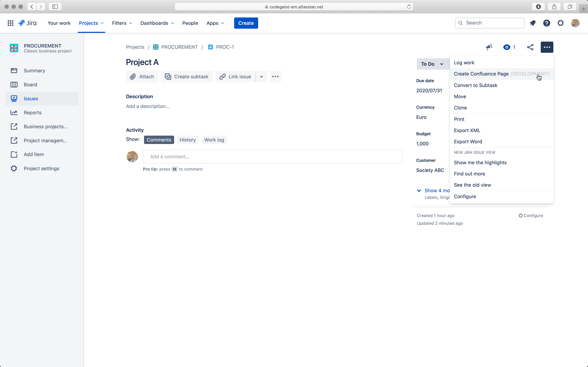This screenshot has height=367, width=588.
Task: Click the Attach paperclip button
Action: click(142, 77)
